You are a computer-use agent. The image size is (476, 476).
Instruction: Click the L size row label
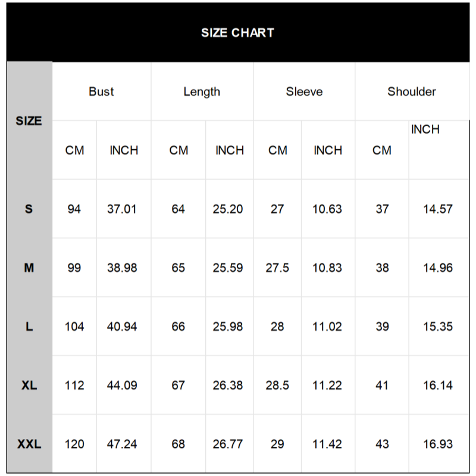tap(29, 327)
